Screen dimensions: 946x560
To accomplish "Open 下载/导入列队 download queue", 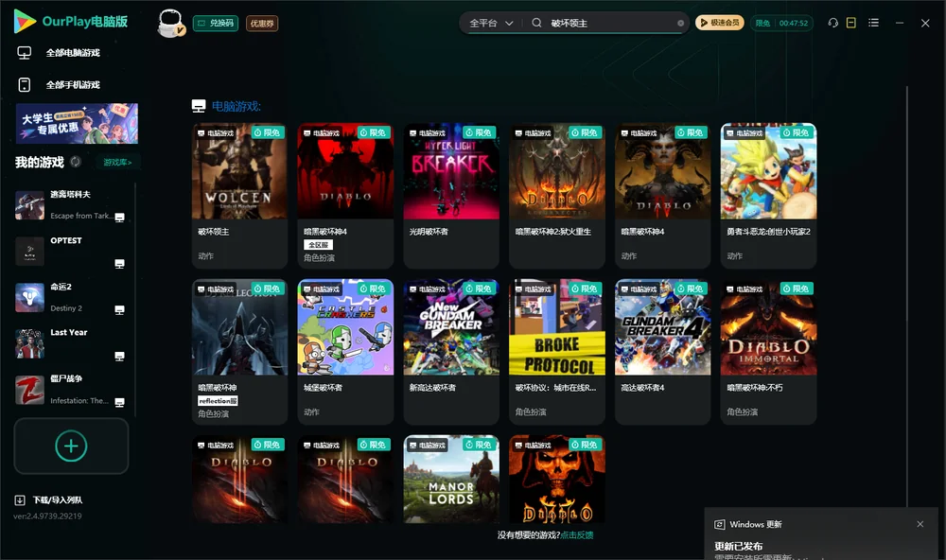I will click(49, 500).
